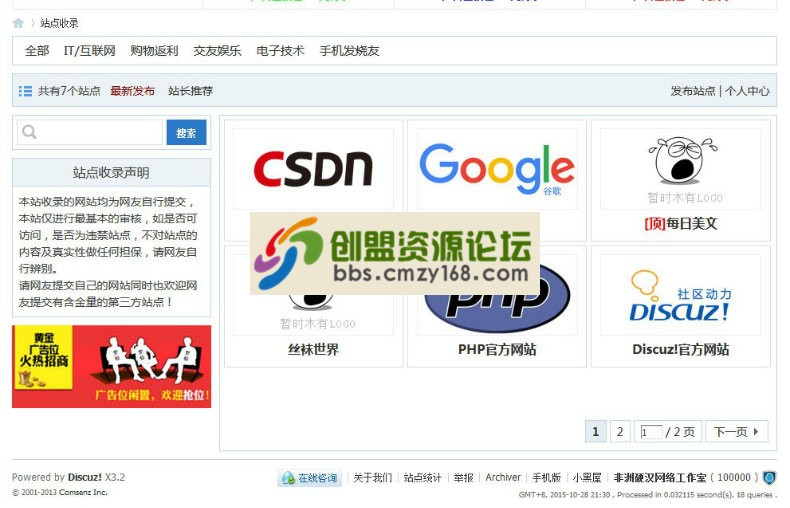Open the 发布站点 link
The width and height of the screenshot is (790, 508).
coord(693,91)
